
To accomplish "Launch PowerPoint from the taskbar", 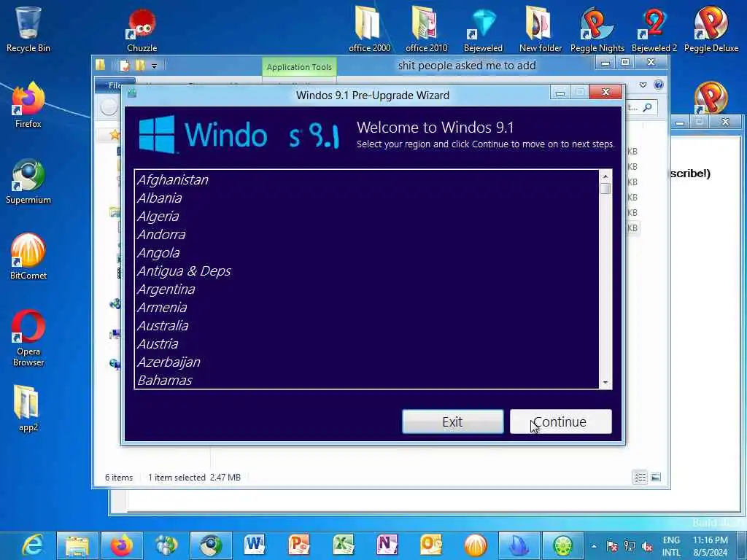I will [298, 545].
